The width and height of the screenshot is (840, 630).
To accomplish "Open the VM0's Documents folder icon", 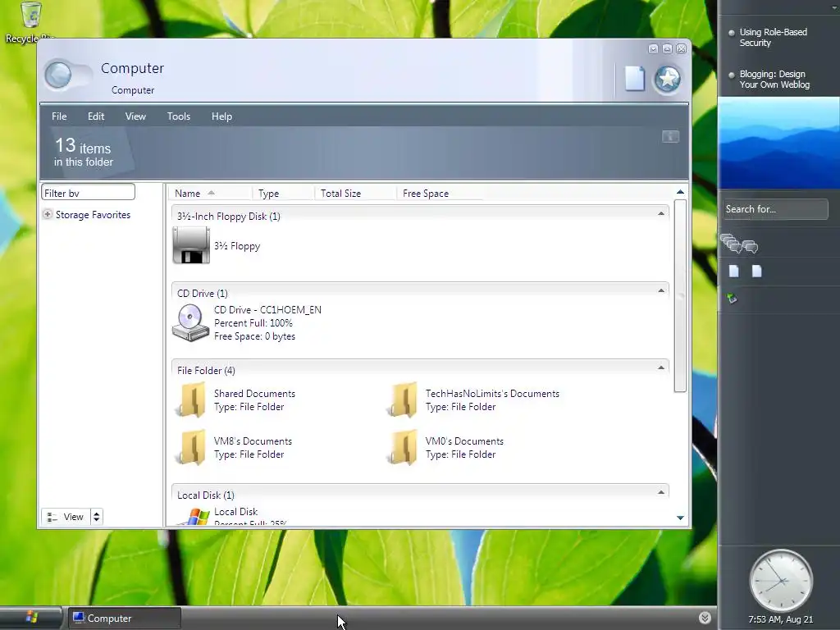I will coord(402,447).
